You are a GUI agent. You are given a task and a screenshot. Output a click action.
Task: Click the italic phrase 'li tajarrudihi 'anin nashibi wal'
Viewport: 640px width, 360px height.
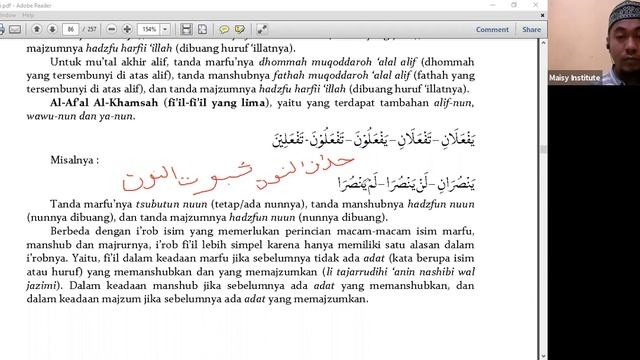pos(400,271)
